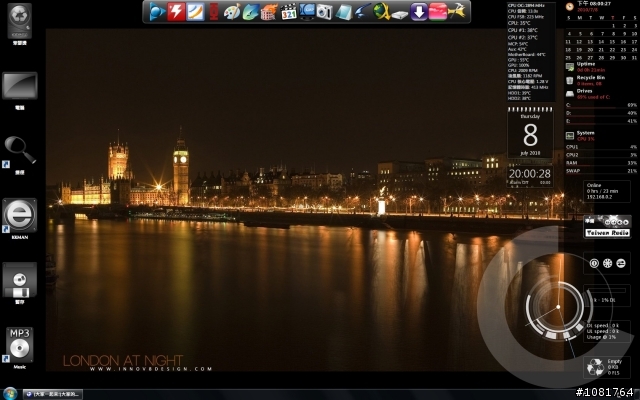Viewport: 640px width, 400px height.
Task: Open the red lightning bolt dock icon
Action: (178, 12)
